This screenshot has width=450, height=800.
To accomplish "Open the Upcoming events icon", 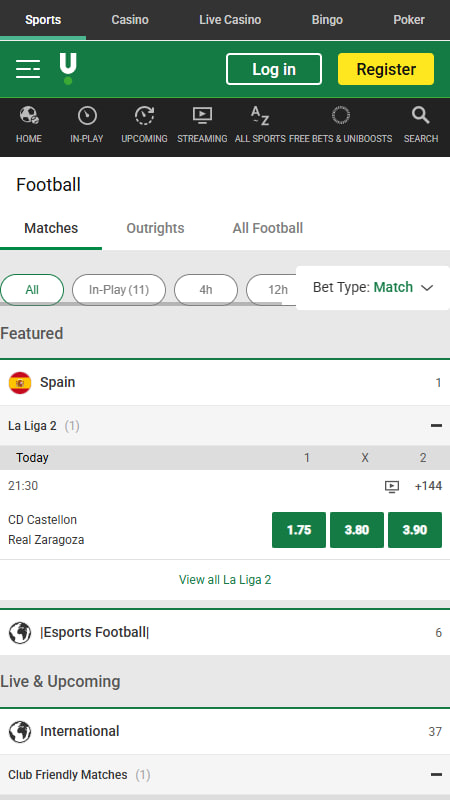I will point(144,115).
